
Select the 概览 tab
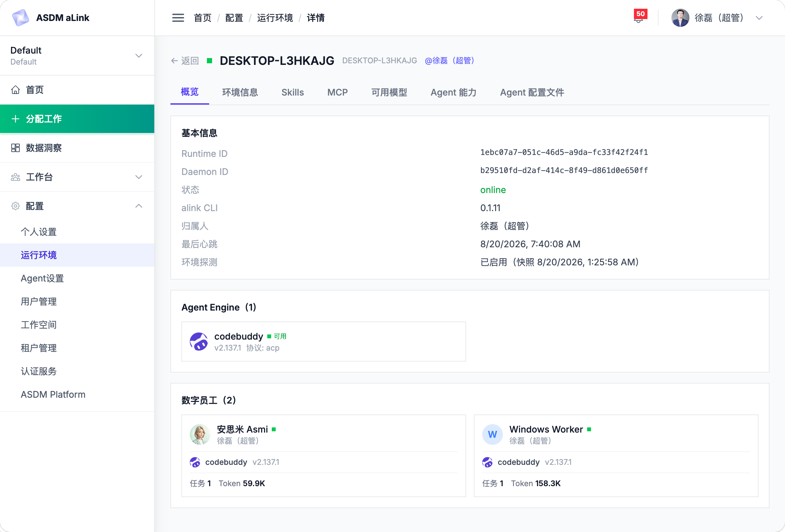[190, 92]
